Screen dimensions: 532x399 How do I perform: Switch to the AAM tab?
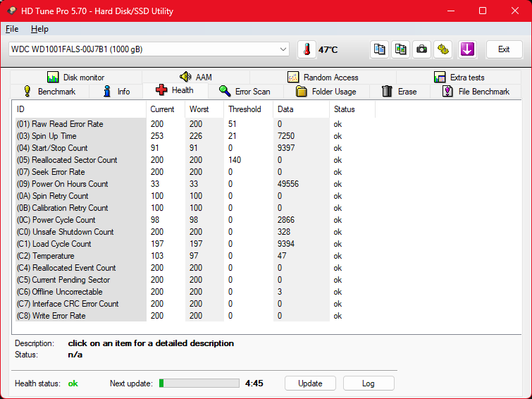click(x=195, y=78)
